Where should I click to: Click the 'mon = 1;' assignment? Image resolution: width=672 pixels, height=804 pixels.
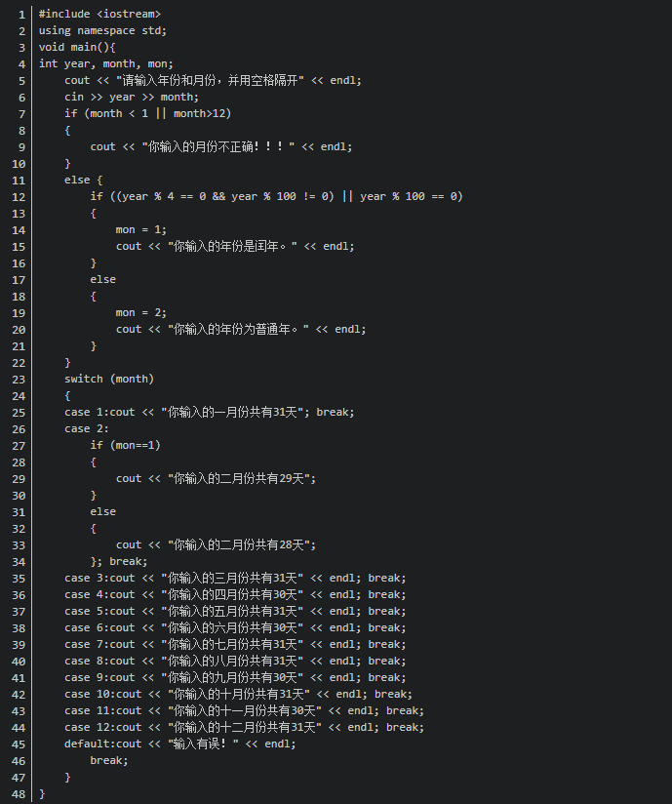coord(141,229)
